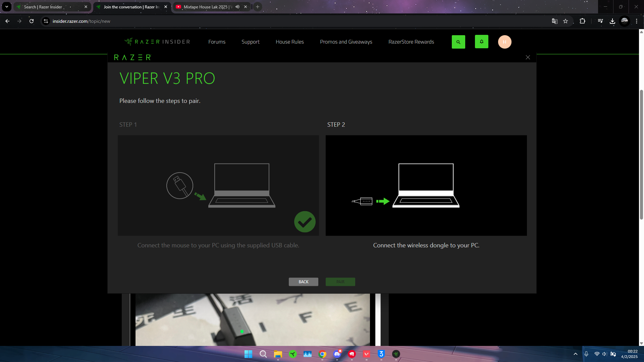Open the Windows Start button
644x362 pixels.
[248, 354]
